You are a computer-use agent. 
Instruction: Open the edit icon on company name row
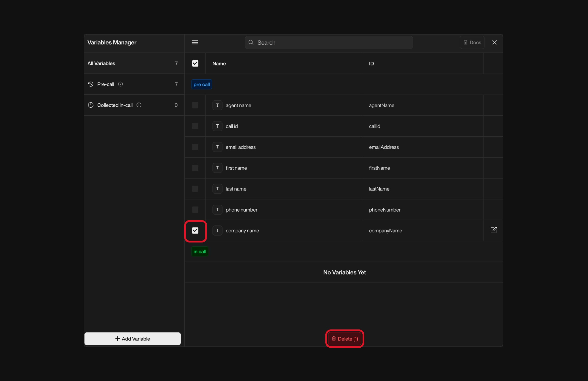(493, 230)
